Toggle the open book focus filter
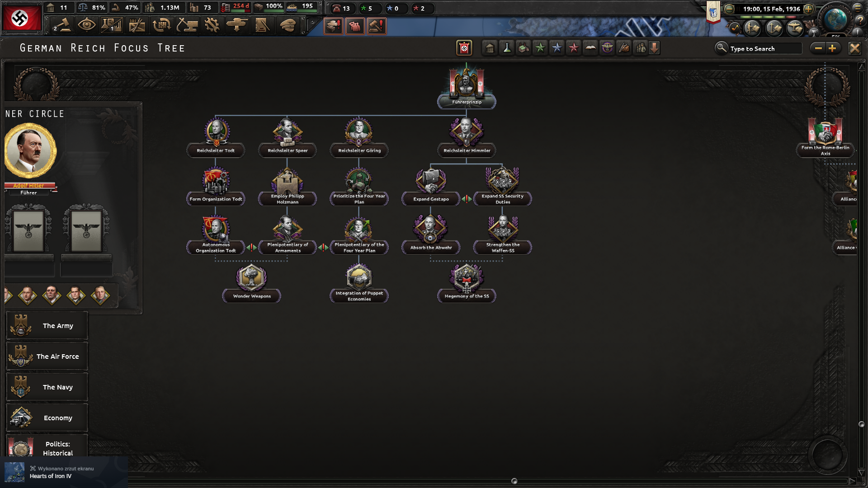Screen dimensions: 868x488 [590, 48]
